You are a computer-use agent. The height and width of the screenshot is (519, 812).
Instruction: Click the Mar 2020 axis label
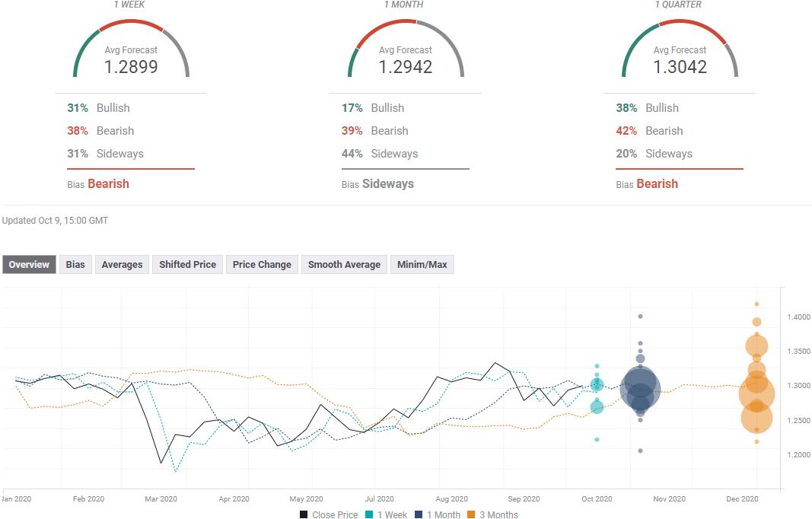click(x=161, y=498)
